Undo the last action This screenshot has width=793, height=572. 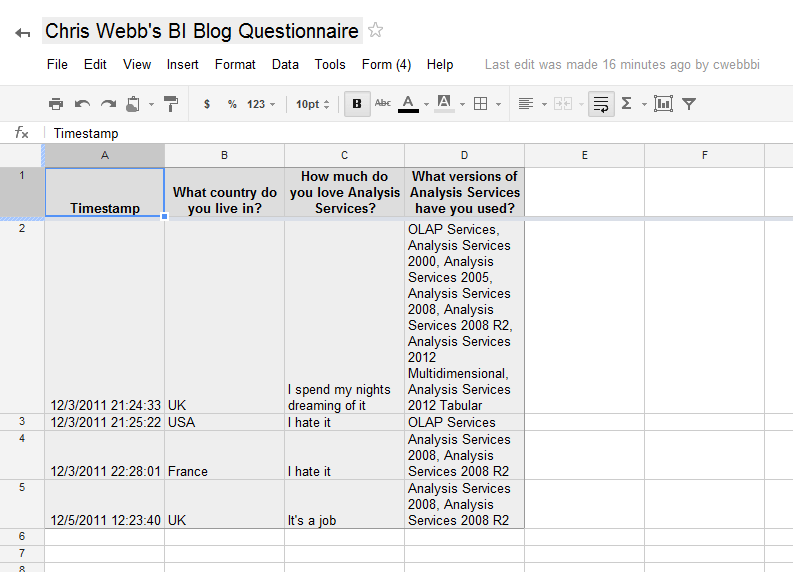click(82, 104)
